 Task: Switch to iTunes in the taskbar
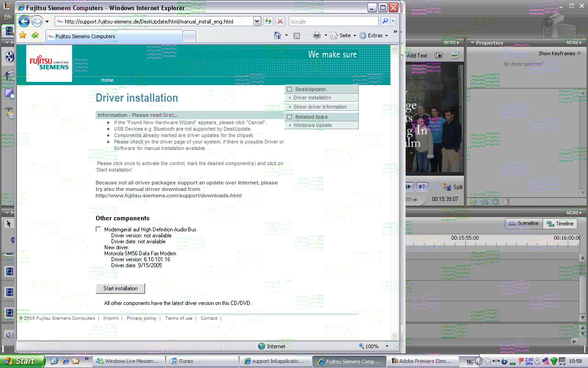pos(202,361)
